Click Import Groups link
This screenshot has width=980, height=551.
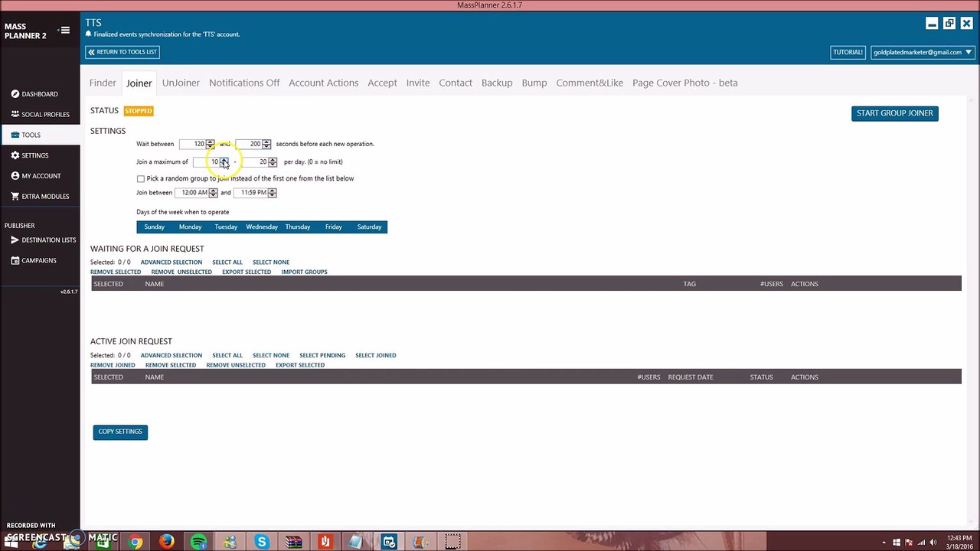click(x=304, y=272)
